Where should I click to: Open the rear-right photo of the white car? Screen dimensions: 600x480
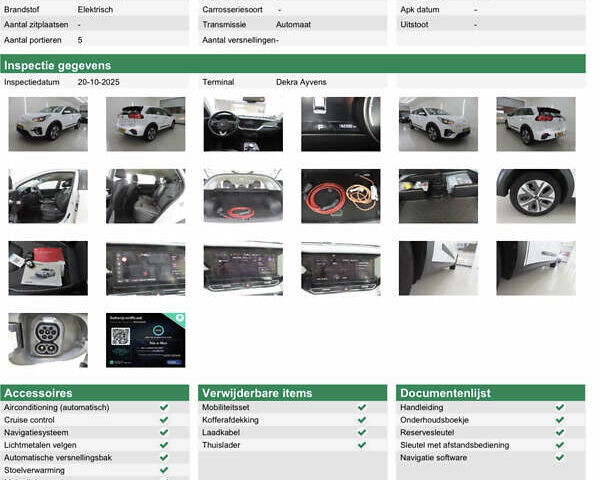pos(536,124)
